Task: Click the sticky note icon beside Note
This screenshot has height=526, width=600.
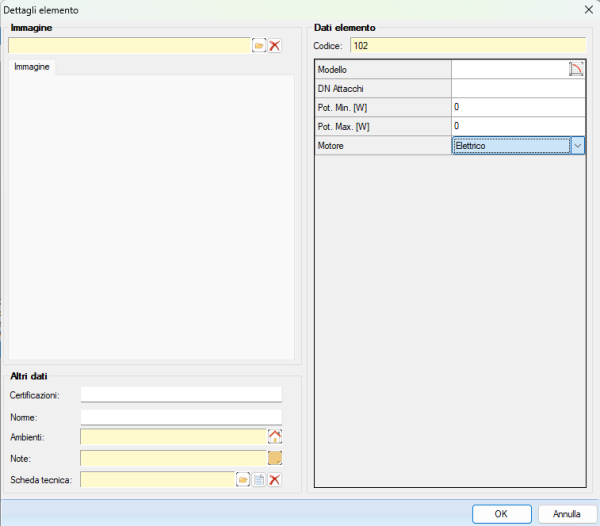Action: pos(275,458)
